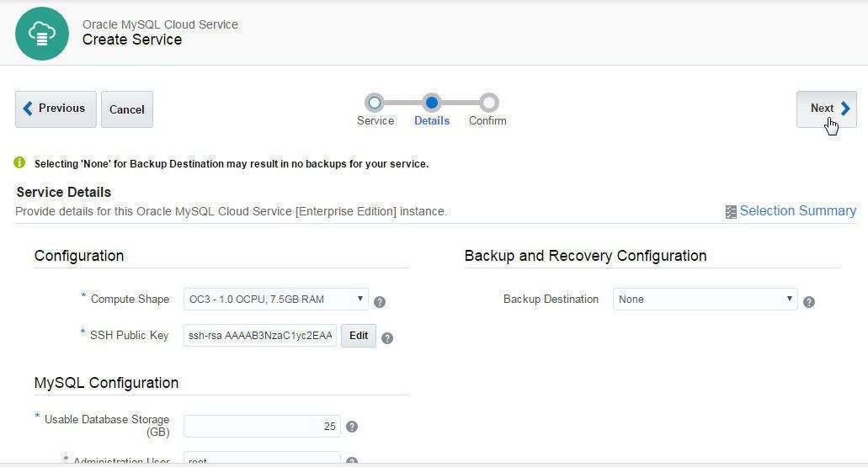Select the Confirm step circle
Image resolution: width=868 pixels, height=467 pixels.
(488, 103)
